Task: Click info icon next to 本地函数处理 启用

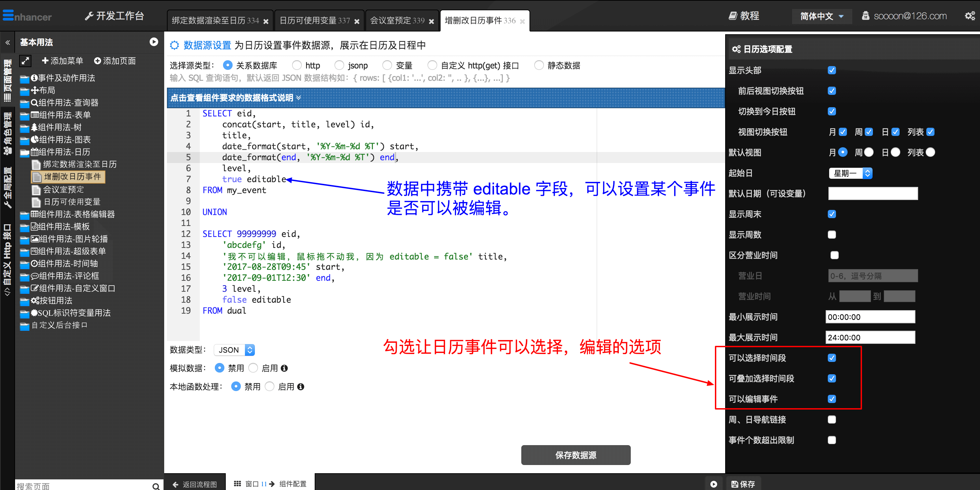Action: tap(301, 387)
